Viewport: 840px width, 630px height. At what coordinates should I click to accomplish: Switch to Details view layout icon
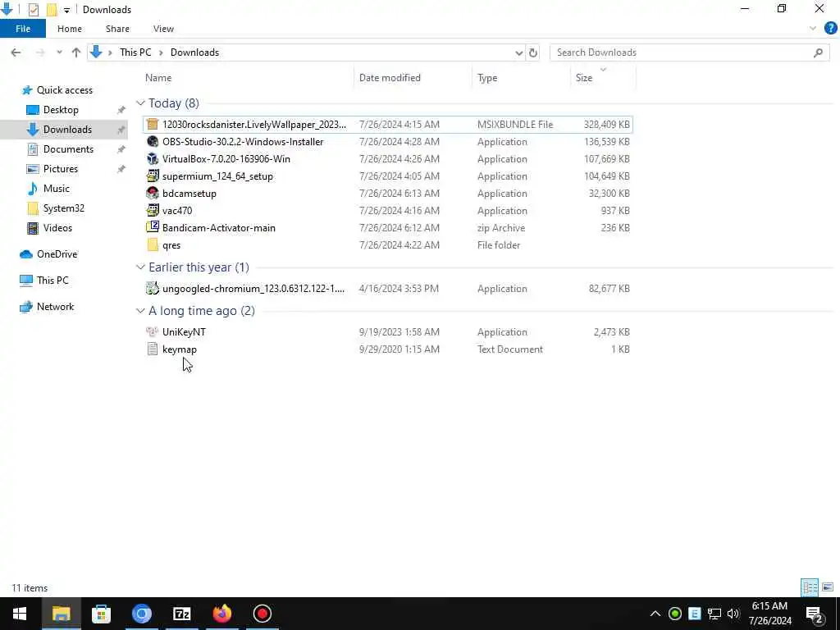tap(810, 587)
